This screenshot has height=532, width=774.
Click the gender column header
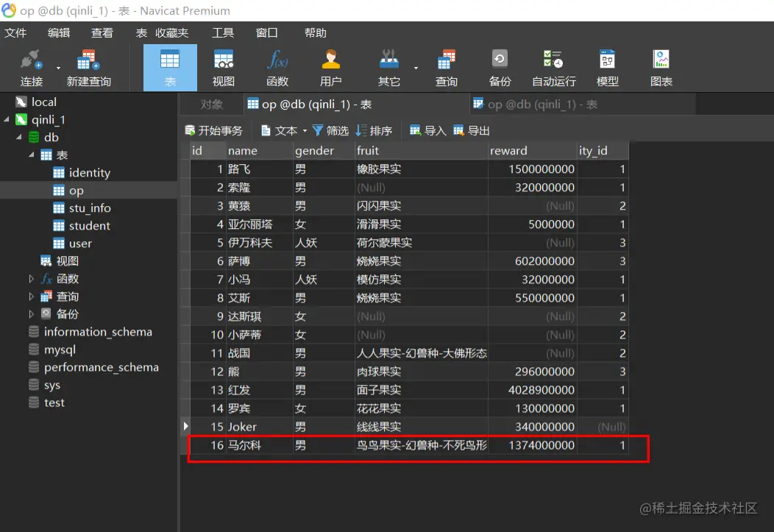(x=324, y=151)
